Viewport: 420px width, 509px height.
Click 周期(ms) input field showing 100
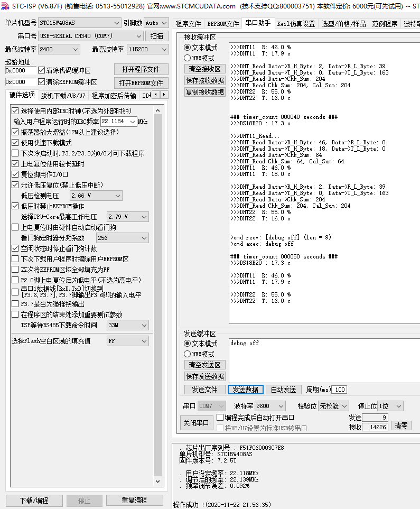pos(340,390)
